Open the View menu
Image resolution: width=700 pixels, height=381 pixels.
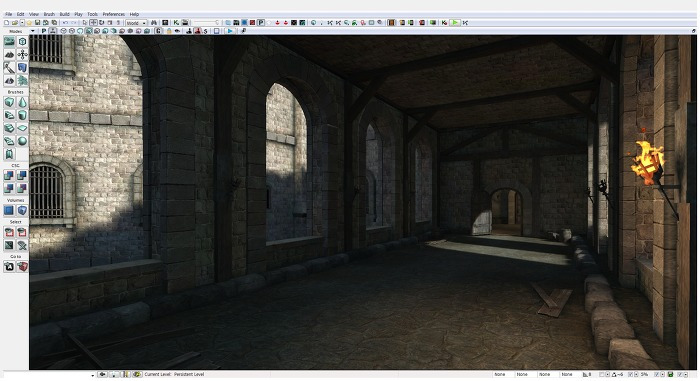(34, 14)
